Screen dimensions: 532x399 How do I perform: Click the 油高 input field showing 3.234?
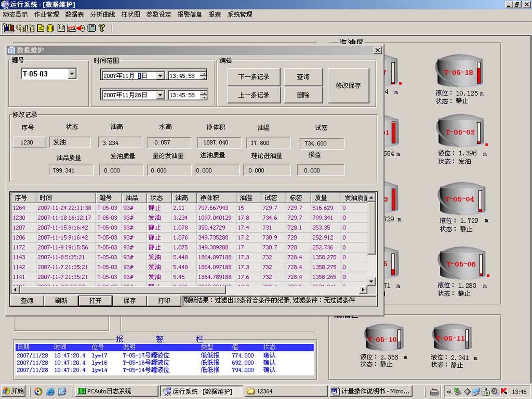pos(120,143)
